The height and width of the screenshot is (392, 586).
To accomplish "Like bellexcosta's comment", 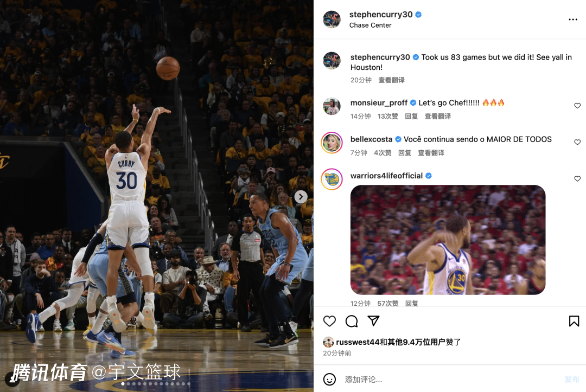I will [577, 142].
